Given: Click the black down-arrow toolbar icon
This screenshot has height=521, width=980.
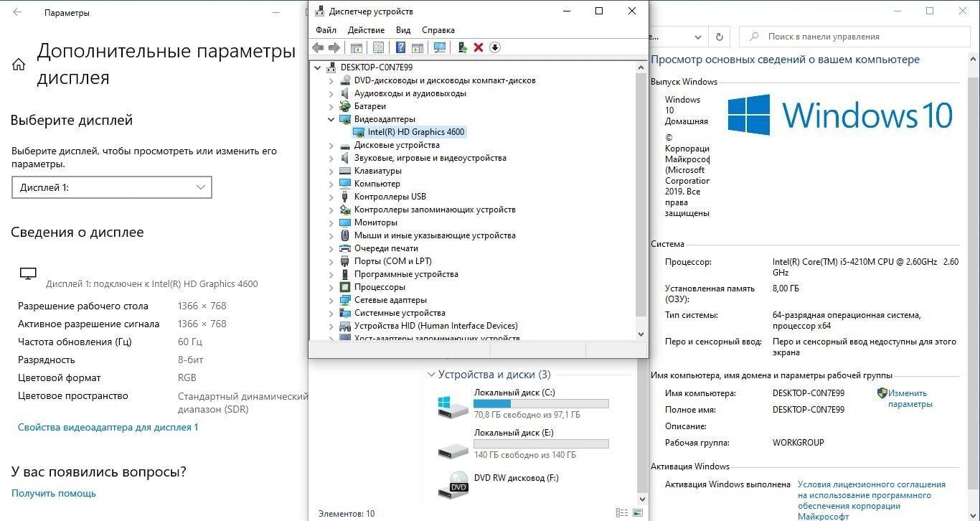Looking at the screenshot, I should point(495,48).
